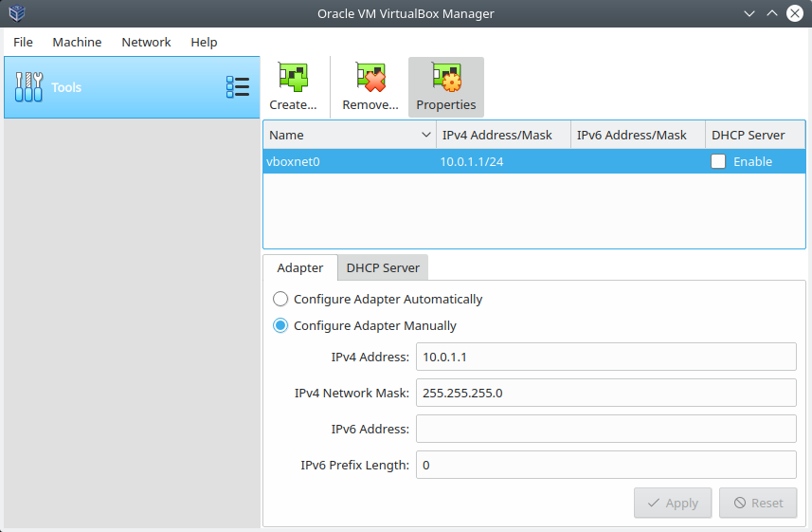Close the VirtualBox Manager window
The image size is (812, 532).
click(x=794, y=13)
